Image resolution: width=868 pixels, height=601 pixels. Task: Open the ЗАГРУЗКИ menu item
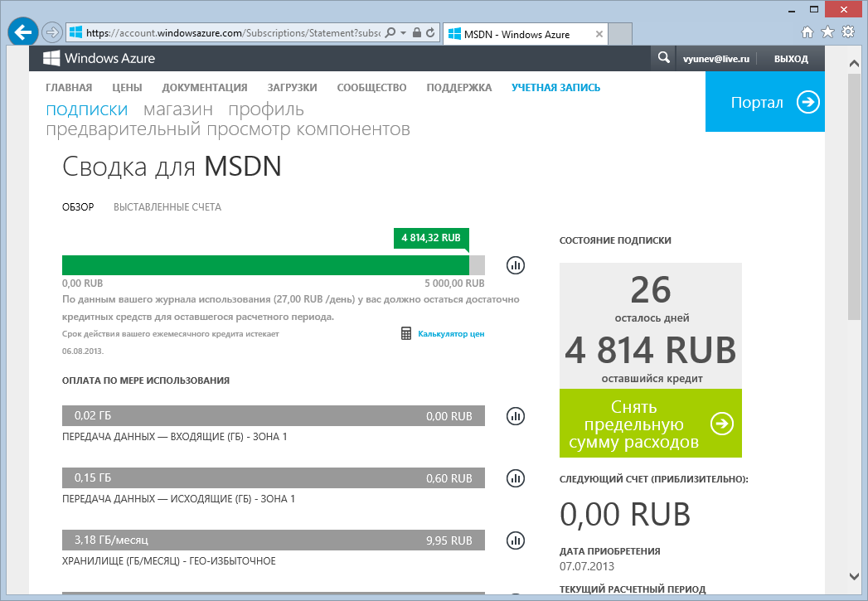[292, 87]
